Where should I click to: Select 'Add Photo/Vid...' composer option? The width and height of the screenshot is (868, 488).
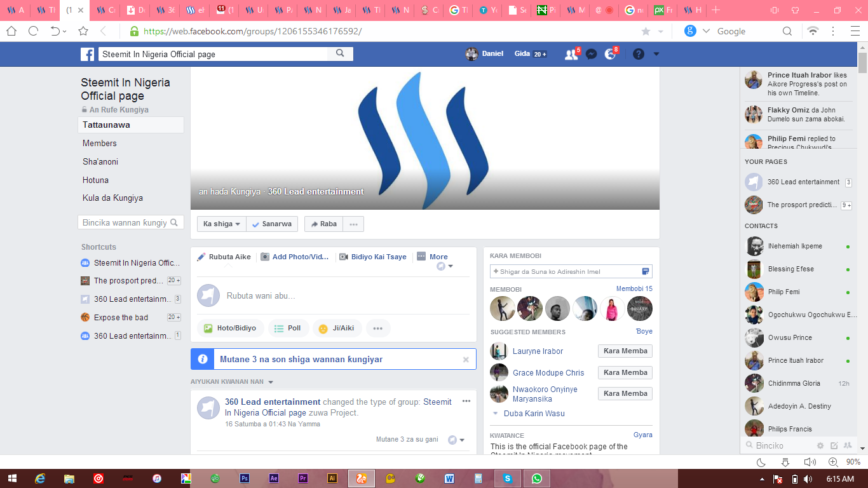[x=295, y=257]
